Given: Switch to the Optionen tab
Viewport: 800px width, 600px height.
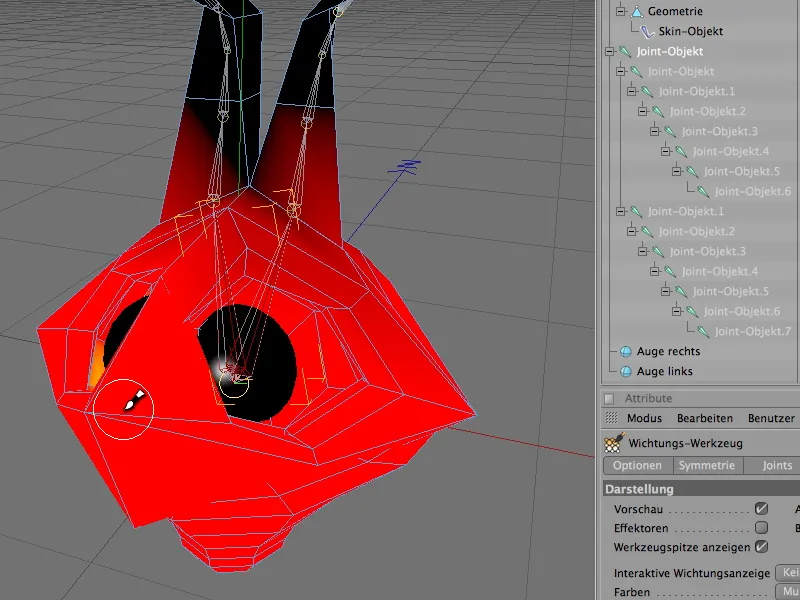Looking at the screenshot, I should pyautogui.click(x=638, y=465).
